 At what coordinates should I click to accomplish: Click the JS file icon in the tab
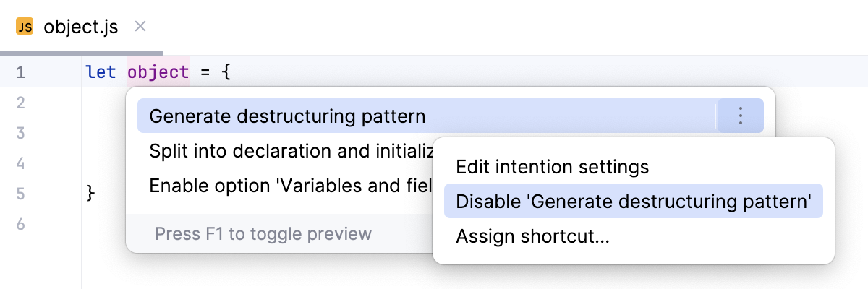25,27
